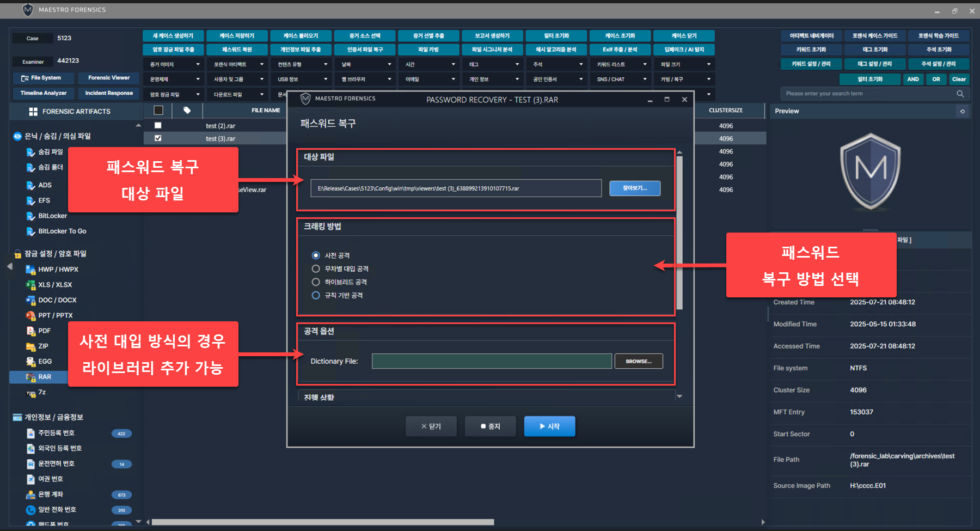Viewport: 980px width, 531px height.
Task: Open the Forensic Viewer tab
Action: (x=109, y=78)
